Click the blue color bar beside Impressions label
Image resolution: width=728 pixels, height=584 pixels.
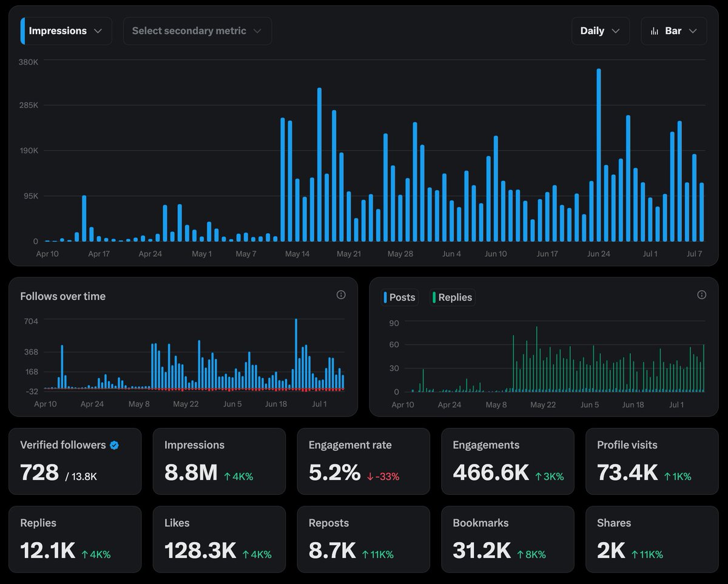click(24, 31)
